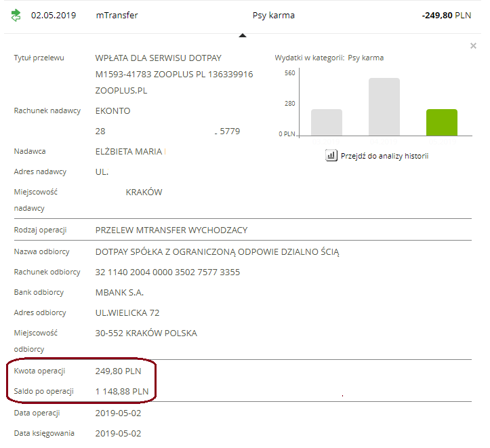Click the transaction date 02.05.2019
Image resolution: width=490 pixels, height=448 pixels.
(x=54, y=16)
